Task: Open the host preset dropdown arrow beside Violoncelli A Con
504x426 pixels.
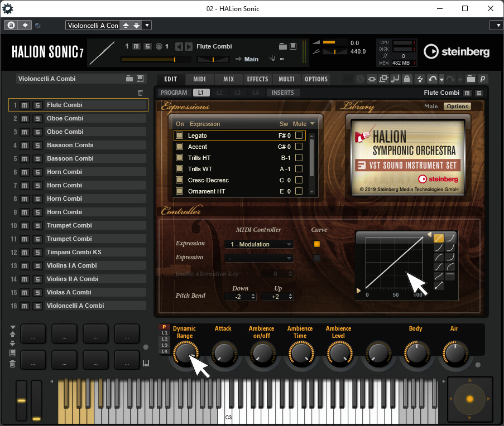Action: point(147,25)
